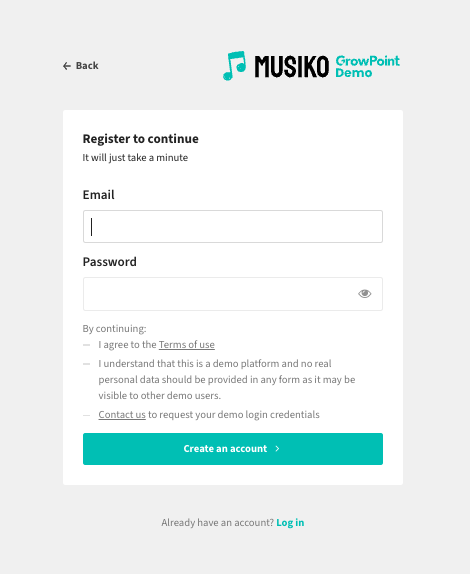Click the back arrow icon
Image resolution: width=470 pixels, height=574 pixels.
point(67,66)
